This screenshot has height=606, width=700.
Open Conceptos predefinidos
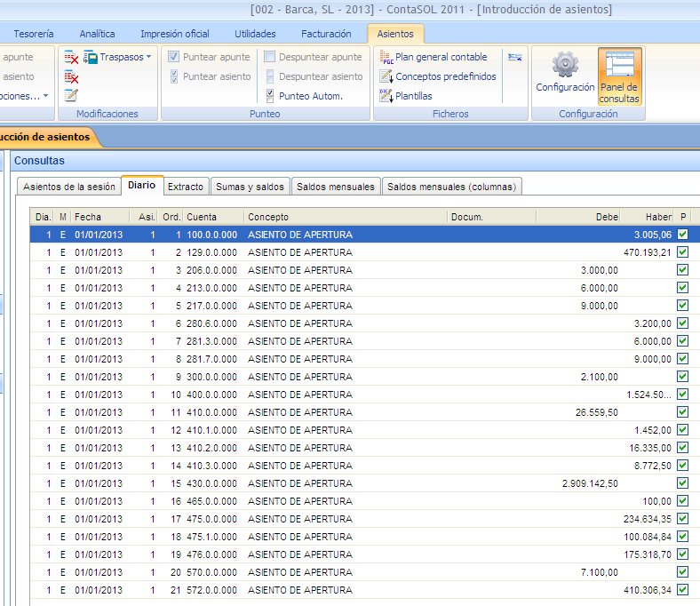click(445, 76)
